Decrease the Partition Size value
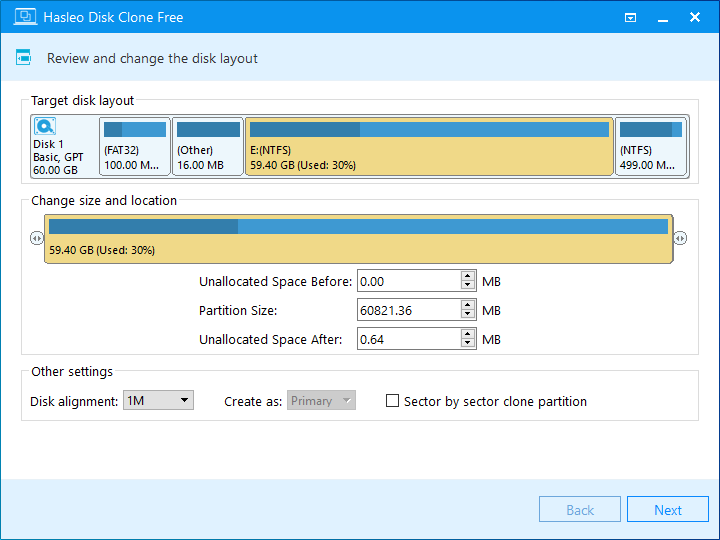The height and width of the screenshot is (540, 720). [468, 315]
